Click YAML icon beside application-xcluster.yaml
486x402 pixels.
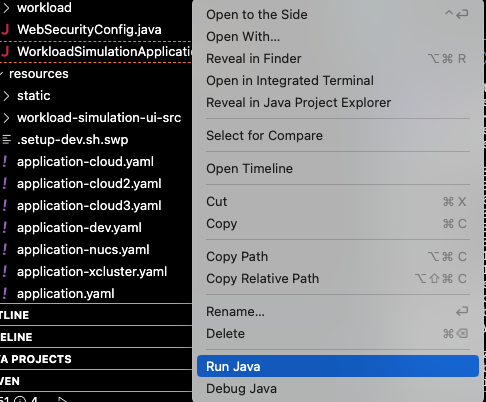tap(5, 272)
